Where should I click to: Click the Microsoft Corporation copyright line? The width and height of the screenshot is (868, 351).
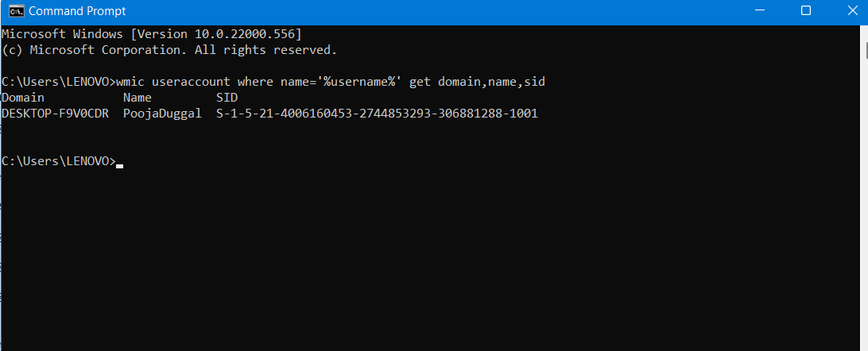[x=169, y=50]
